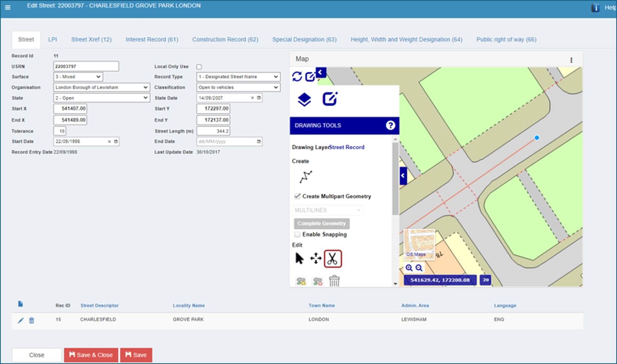Pick the arrow select tool under Edit
Image resolution: width=617 pixels, height=364 pixels.
299,258
